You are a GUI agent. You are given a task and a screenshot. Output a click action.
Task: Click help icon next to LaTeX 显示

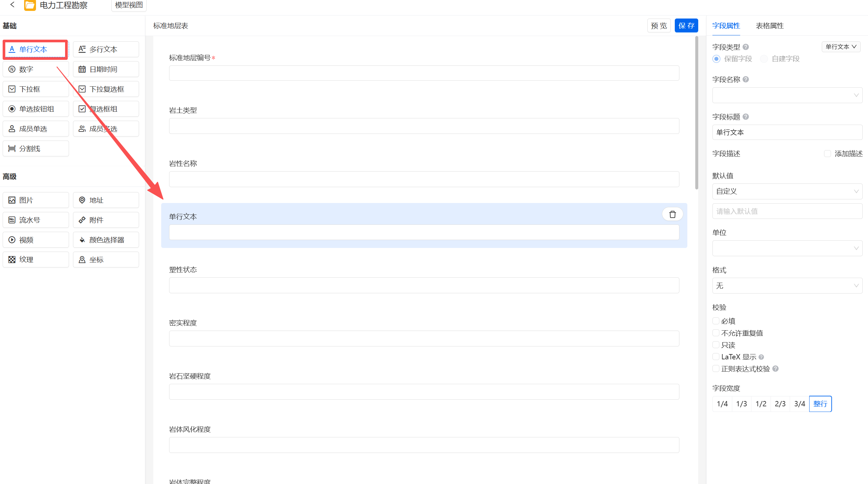tap(761, 357)
